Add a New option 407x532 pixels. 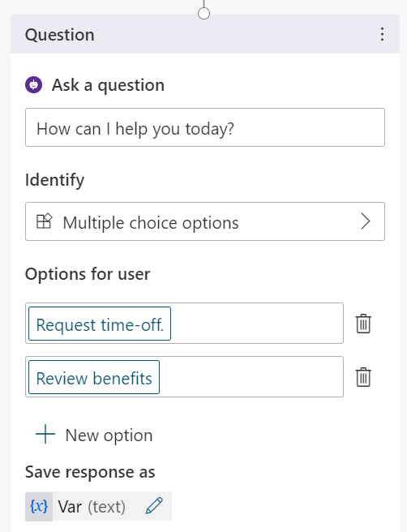pos(94,435)
